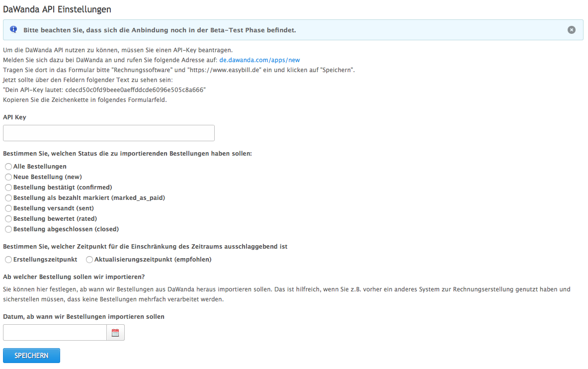The width and height of the screenshot is (588, 369).
Task: Choose 'Bestellung als bezahlt markiert' status
Action: 8,198
